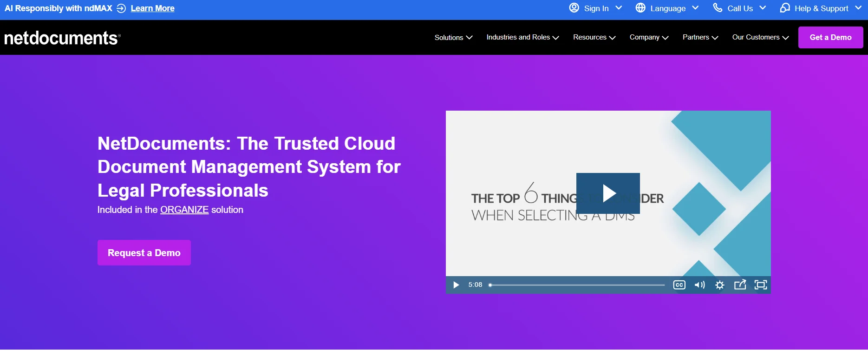Expand the Help & Support chevron
The width and height of the screenshot is (868, 351).
coord(858,8)
